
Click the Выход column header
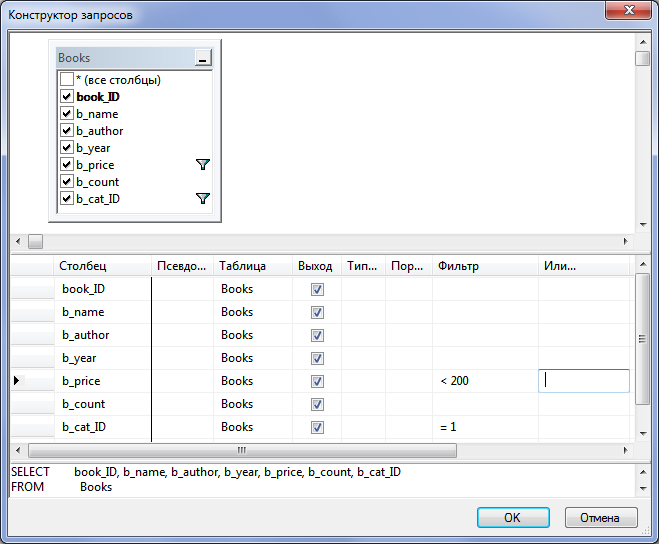pos(317,266)
